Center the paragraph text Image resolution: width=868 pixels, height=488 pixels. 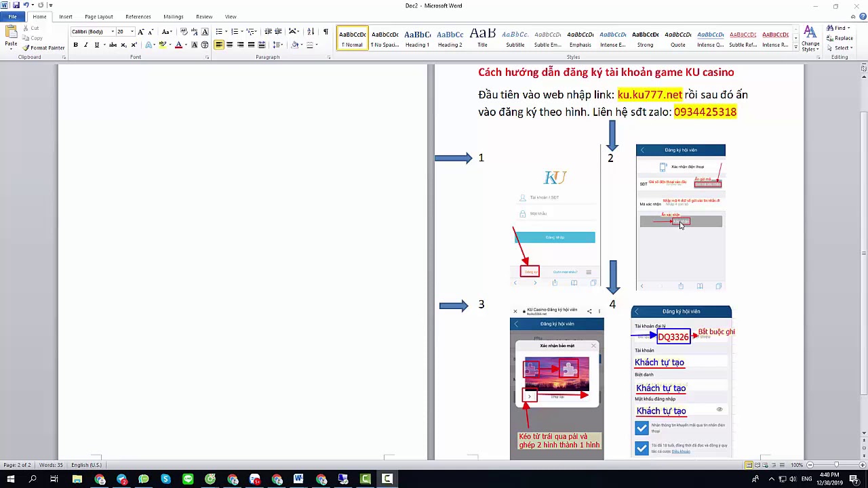(x=229, y=45)
